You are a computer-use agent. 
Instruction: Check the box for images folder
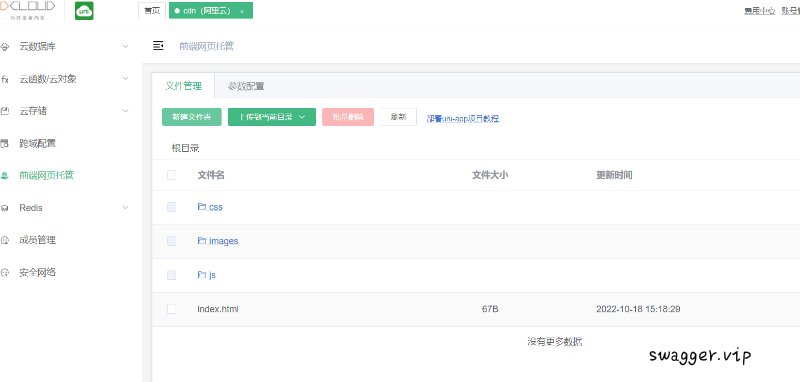(x=171, y=241)
